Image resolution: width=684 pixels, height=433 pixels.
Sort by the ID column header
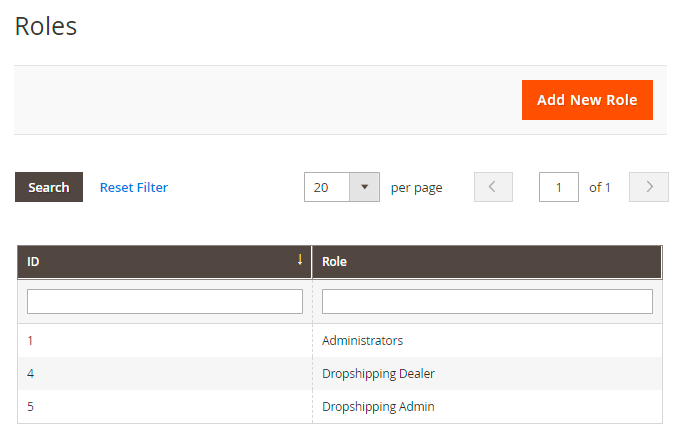click(34, 262)
